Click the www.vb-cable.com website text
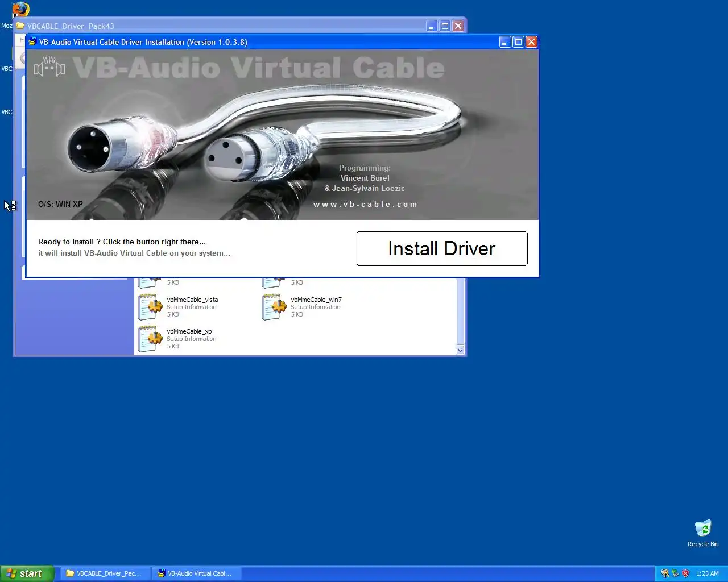728x582 pixels. pos(365,204)
